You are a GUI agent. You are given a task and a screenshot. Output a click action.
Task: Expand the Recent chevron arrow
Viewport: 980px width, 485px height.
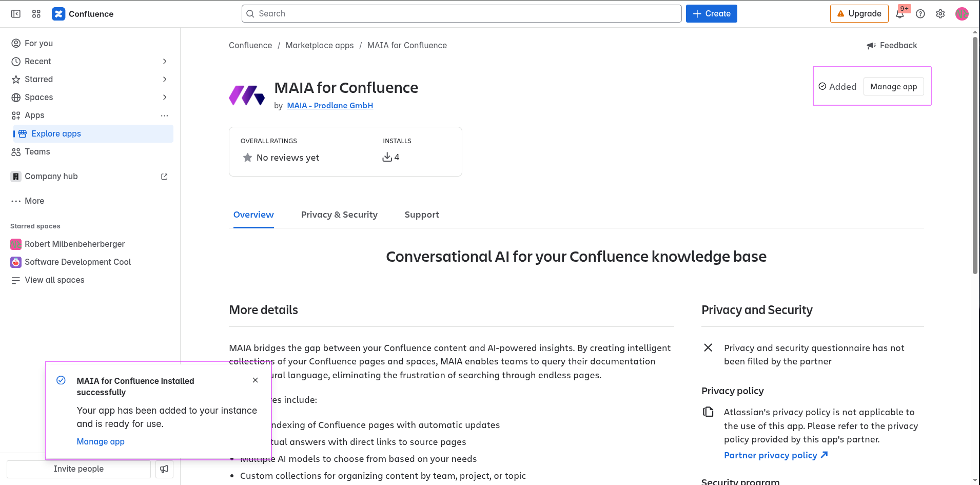pos(165,61)
